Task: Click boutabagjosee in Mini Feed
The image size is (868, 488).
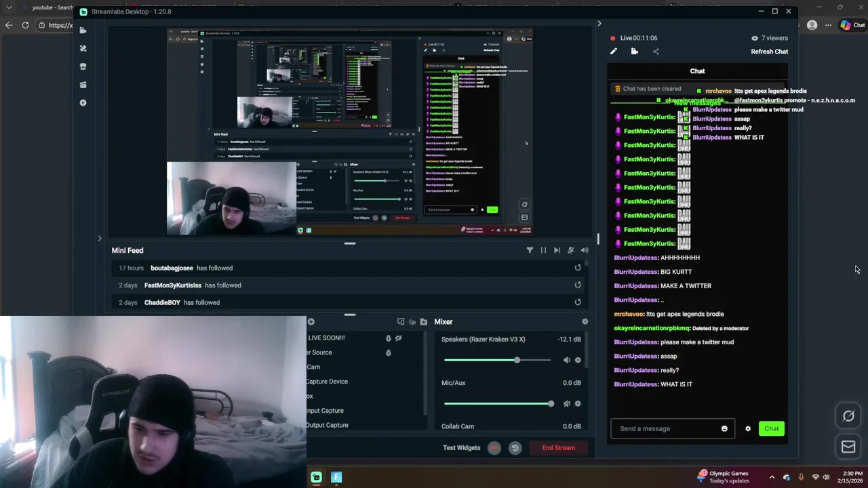Action: (172, 268)
